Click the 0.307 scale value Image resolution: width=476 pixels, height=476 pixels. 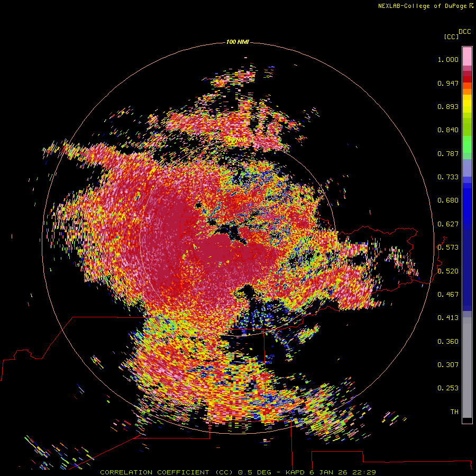click(448, 365)
